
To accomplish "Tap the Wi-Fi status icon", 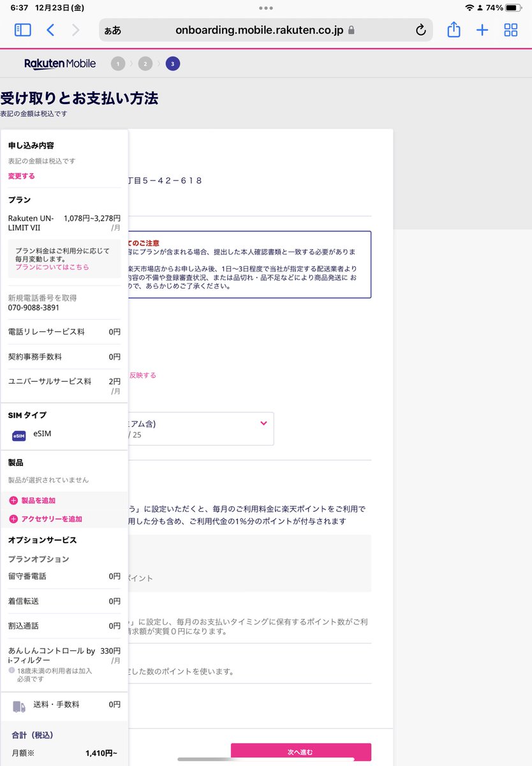I will click(x=469, y=8).
